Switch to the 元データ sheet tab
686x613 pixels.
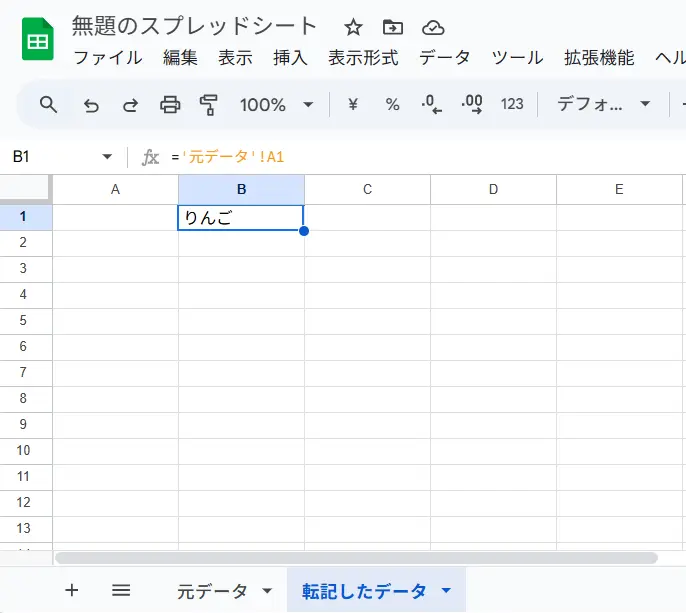212,591
